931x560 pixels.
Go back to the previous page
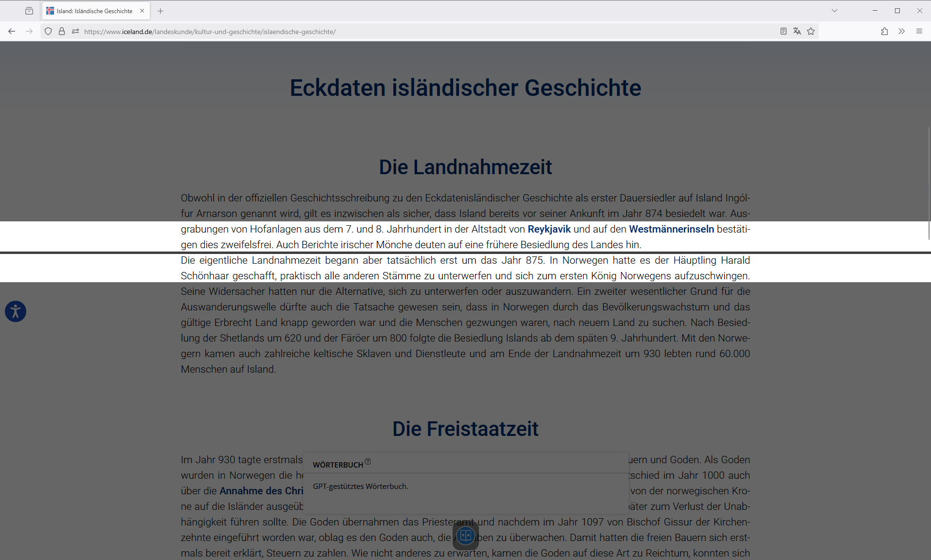coord(12,31)
